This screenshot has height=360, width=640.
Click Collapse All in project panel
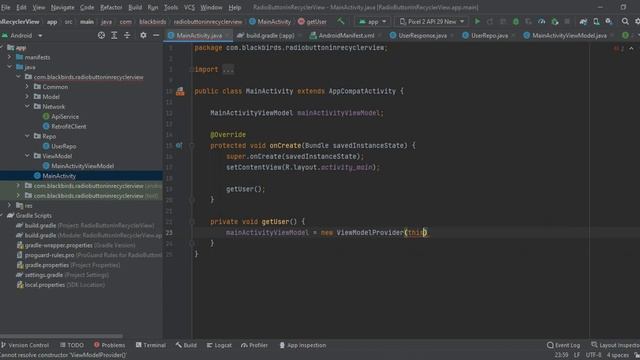pos(127,36)
